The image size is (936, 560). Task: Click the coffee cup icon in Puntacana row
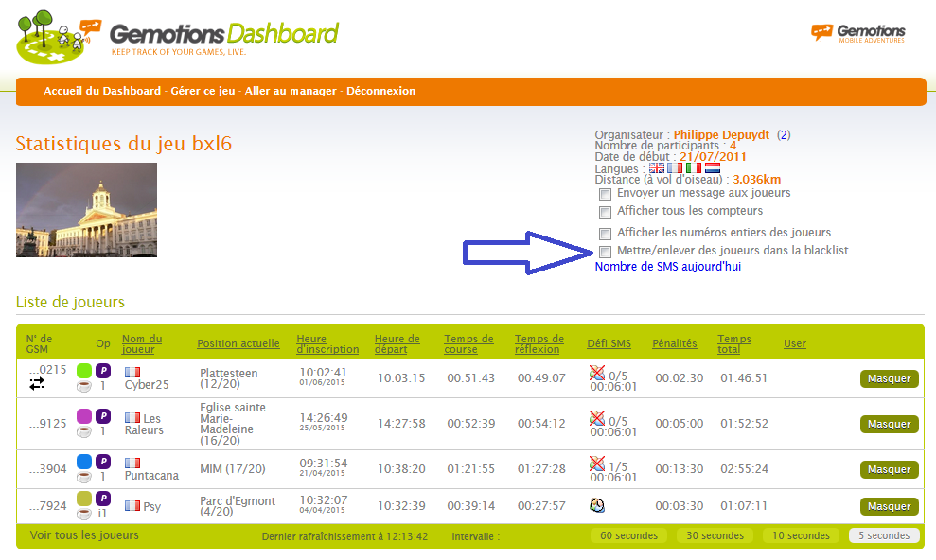pos(84,477)
